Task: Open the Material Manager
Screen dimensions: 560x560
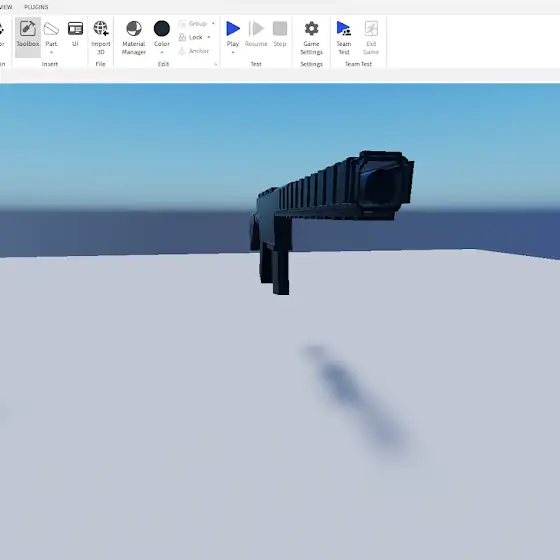Action: 134,37
